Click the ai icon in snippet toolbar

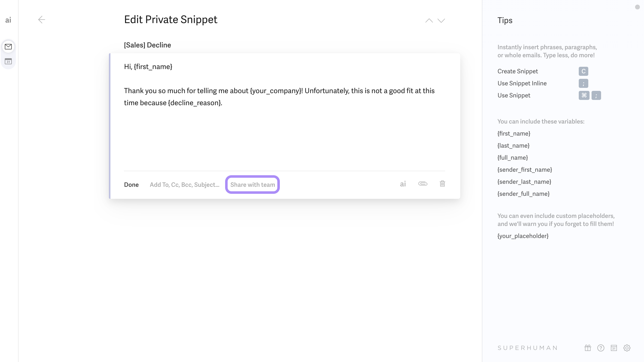[403, 184]
